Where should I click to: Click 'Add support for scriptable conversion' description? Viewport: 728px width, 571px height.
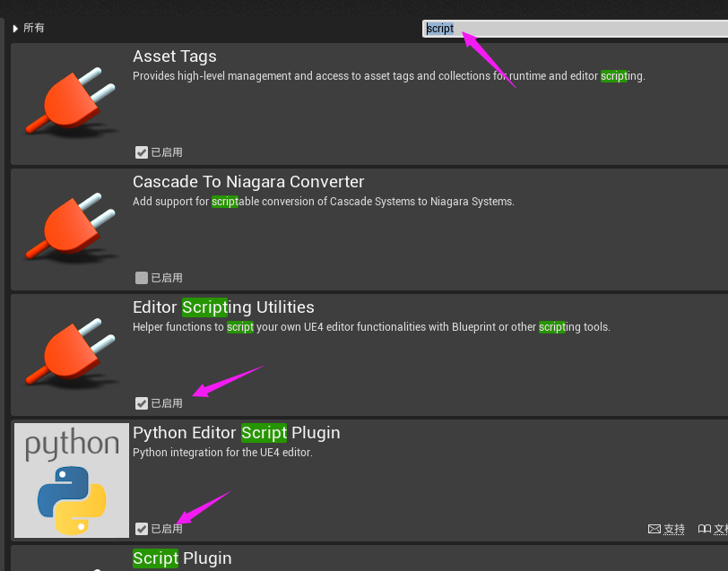[323, 202]
